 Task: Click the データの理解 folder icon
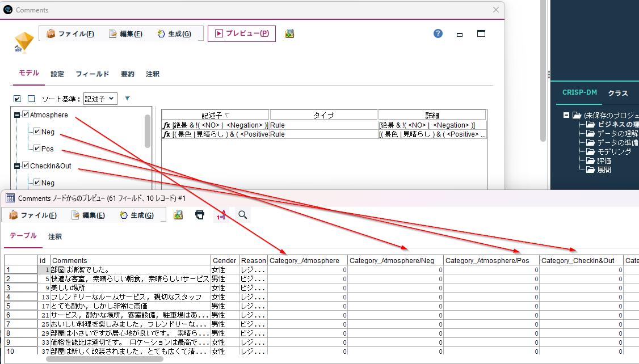(591, 134)
